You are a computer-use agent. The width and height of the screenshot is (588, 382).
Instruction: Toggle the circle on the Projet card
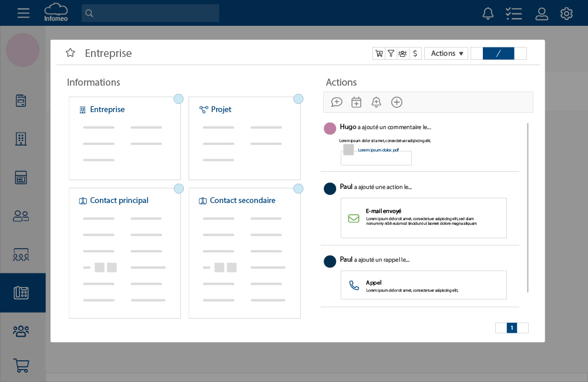click(298, 99)
